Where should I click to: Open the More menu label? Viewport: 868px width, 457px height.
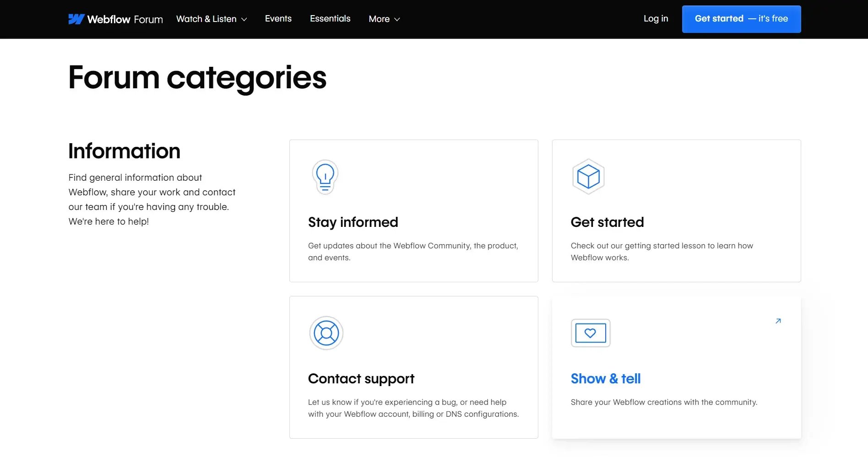click(379, 19)
